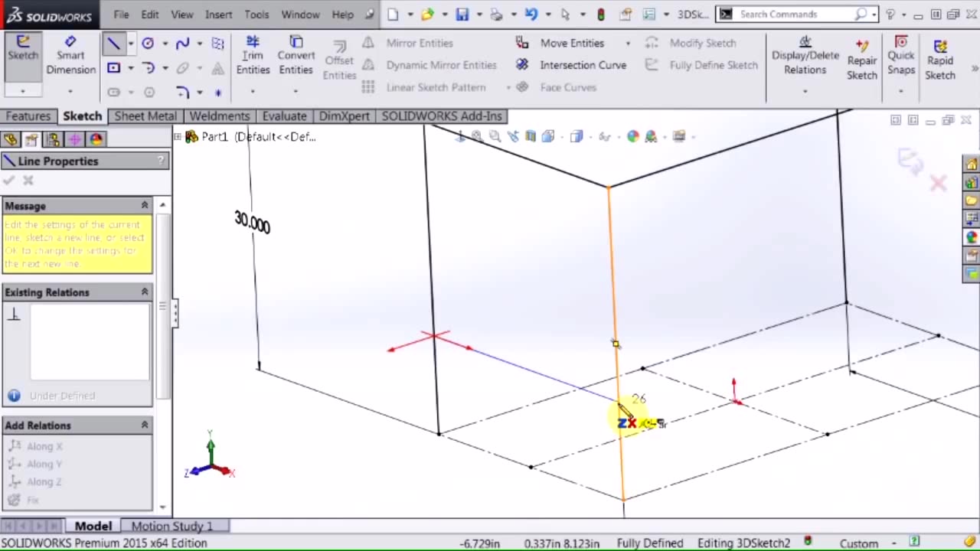Open the DisplayManager tab icon
The height and width of the screenshot is (551, 980).
tap(96, 139)
